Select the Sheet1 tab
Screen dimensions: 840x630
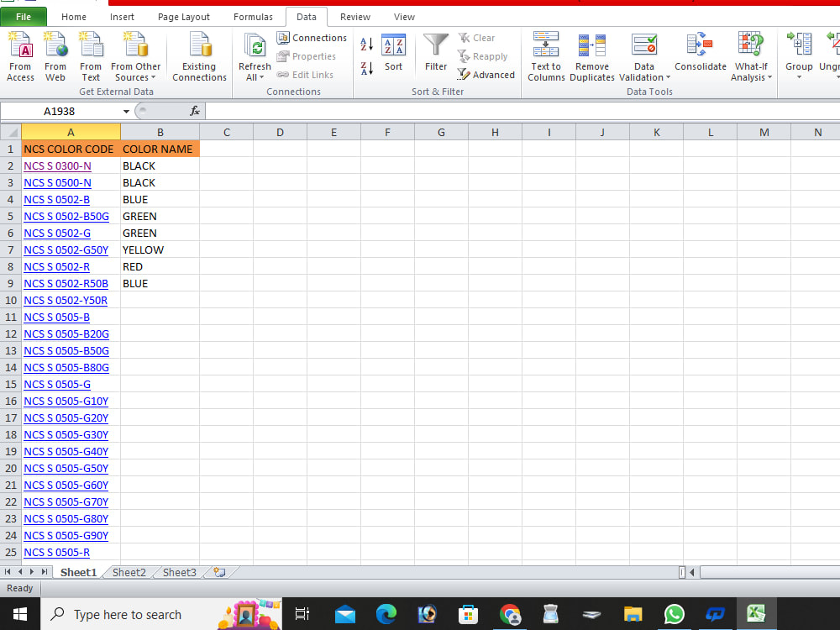(x=78, y=572)
